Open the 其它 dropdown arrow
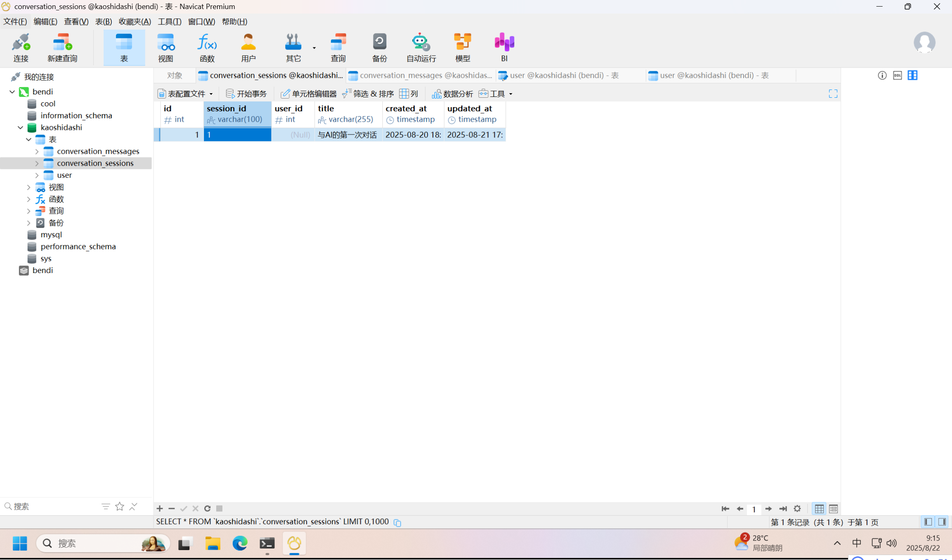This screenshot has height=560, width=952. (314, 48)
